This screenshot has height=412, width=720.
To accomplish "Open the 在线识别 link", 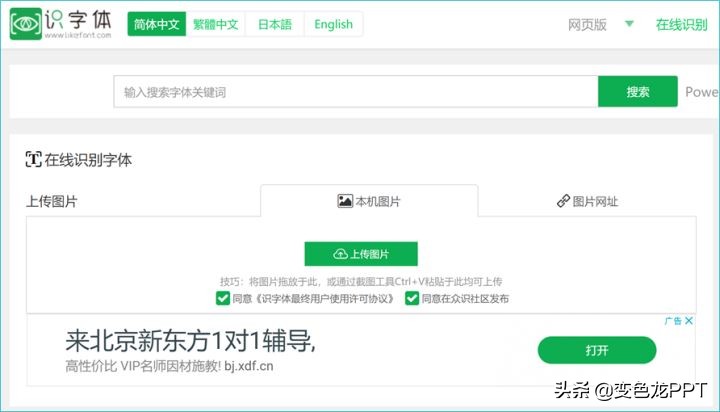I will point(681,24).
